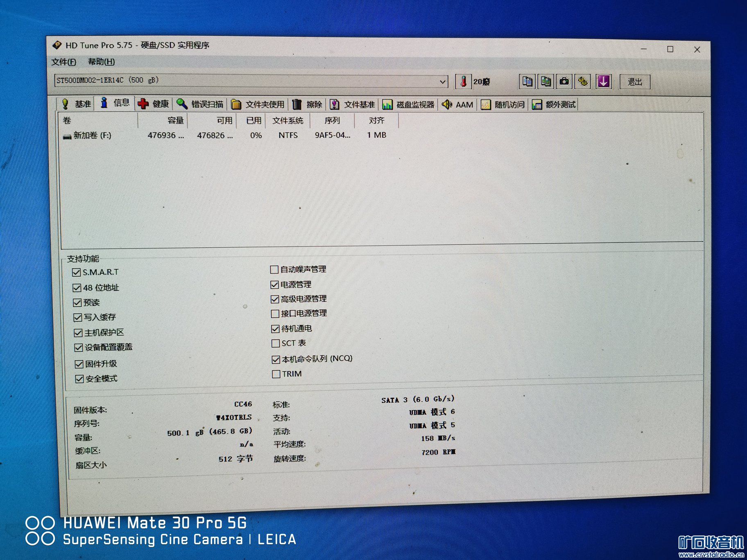Toggle the 电源管理 checkbox

(275, 285)
